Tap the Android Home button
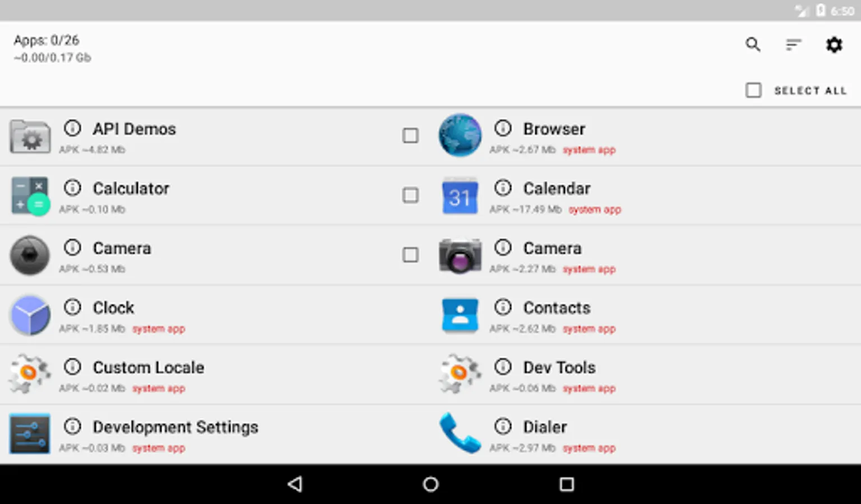This screenshot has width=861, height=504. pyautogui.click(x=430, y=484)
